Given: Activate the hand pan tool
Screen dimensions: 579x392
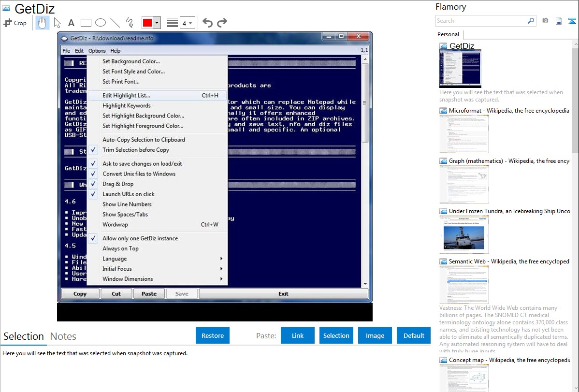Looking at the screenshot, I should point(42,23).
